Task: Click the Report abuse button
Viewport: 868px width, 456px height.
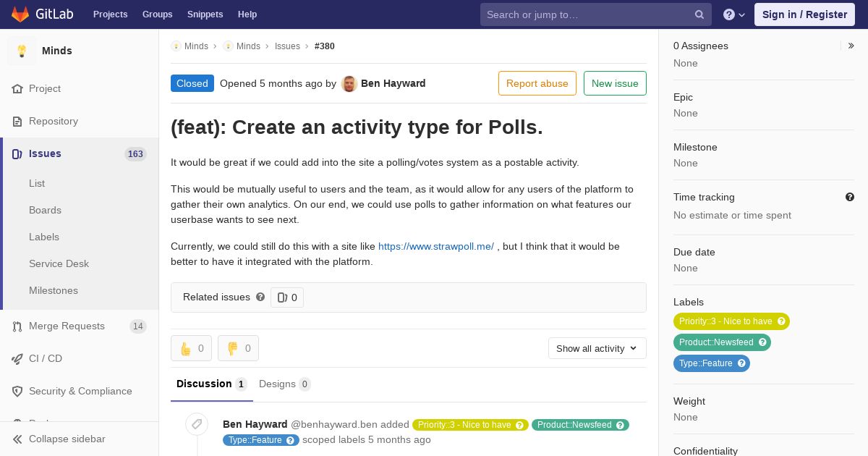Action: point(537,83)
